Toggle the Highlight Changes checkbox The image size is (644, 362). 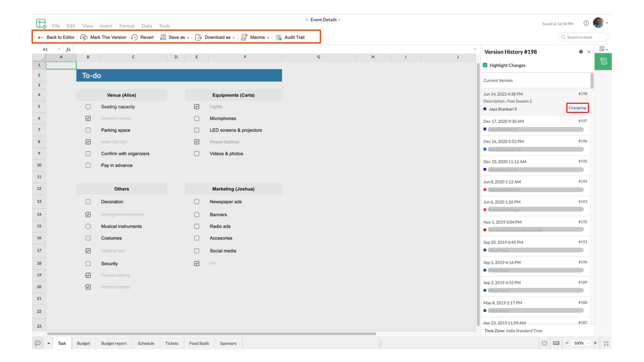click(x=485, y=65)
